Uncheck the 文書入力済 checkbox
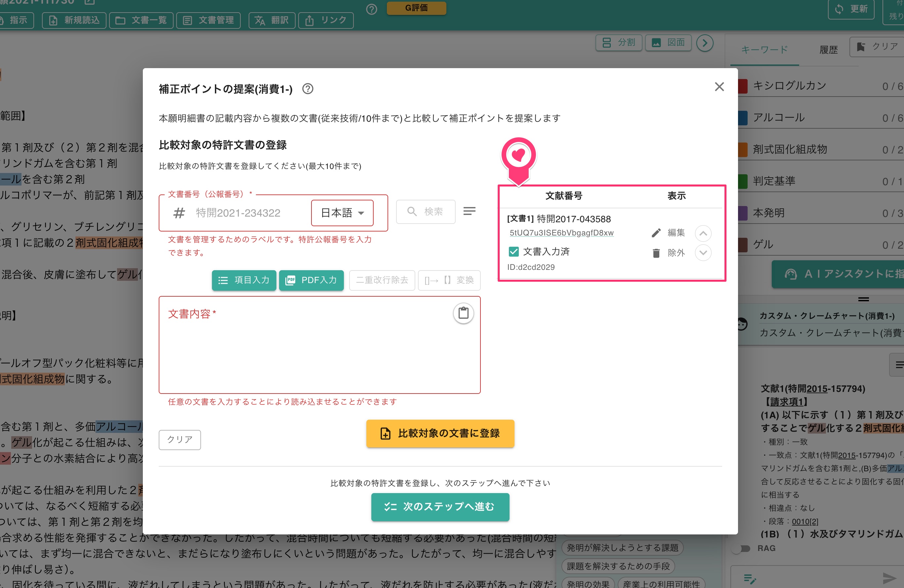This screenshot has width=904, height=588. click(514, 251)
